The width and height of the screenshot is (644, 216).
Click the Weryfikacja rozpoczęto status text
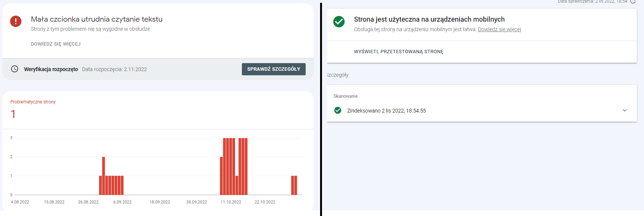click(x=51, y=69)
